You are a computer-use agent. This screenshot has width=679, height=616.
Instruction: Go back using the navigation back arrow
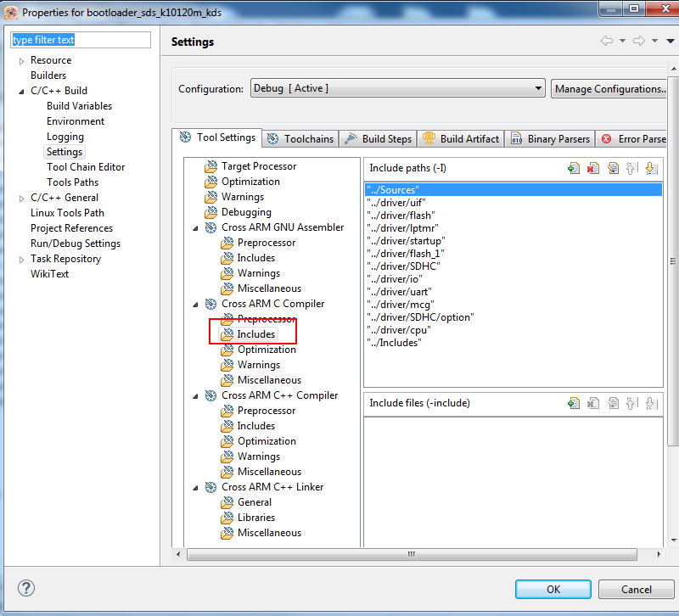[607, 41]
